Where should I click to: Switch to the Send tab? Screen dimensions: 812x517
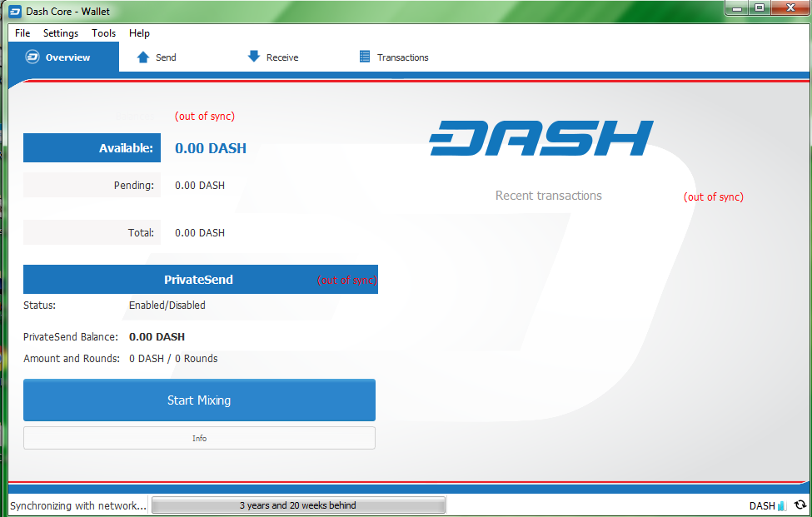(157, 57)
